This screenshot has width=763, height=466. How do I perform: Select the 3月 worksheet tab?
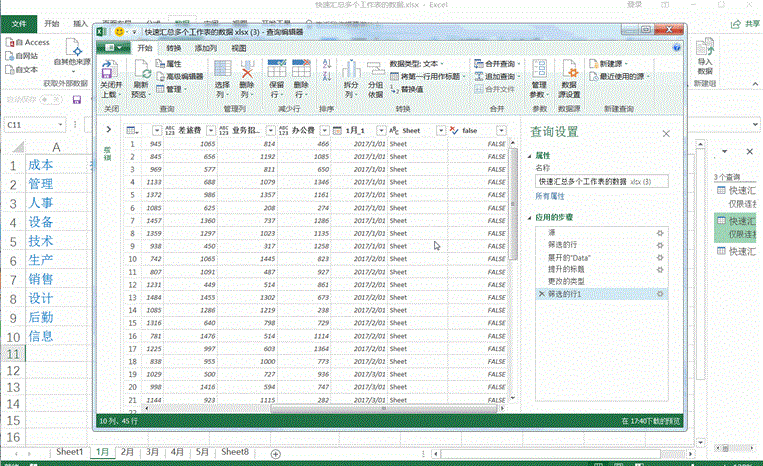(x=152, y=452)
